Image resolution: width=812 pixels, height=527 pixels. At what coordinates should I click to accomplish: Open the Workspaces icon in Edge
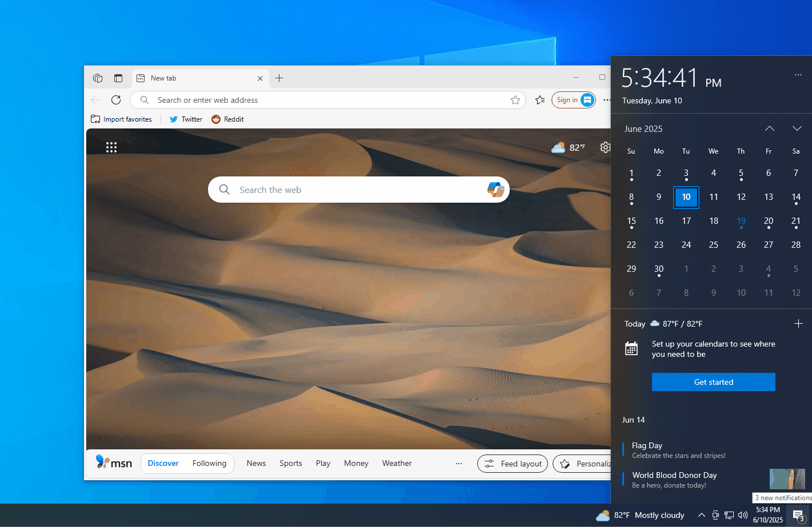coord(98,78)
